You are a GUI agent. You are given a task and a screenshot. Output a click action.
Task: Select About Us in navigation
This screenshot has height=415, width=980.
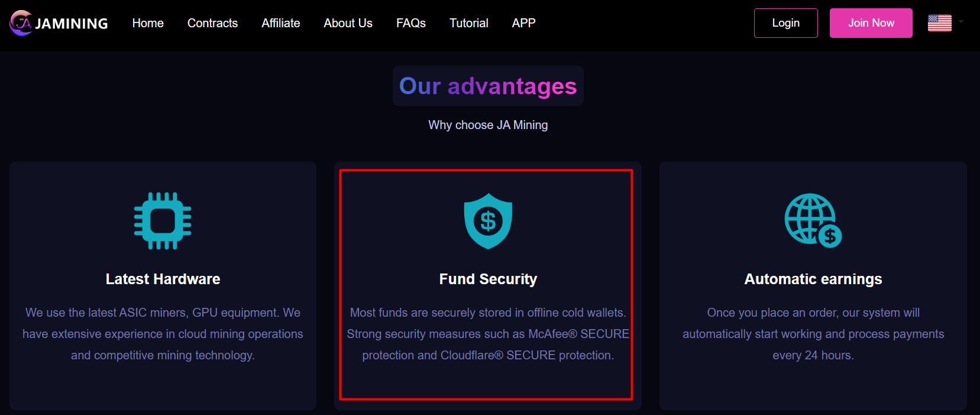coord(348,23)
